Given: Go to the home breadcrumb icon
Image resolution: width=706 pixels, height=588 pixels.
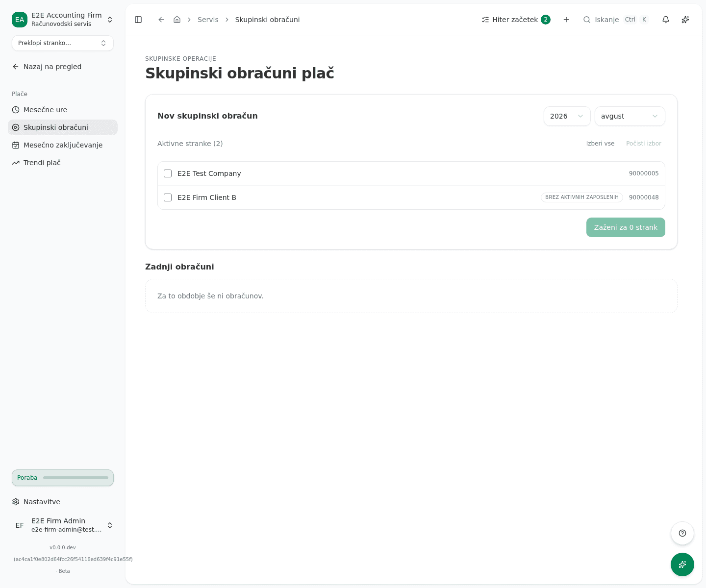Looking at the screenshot, I should [177, 20].
